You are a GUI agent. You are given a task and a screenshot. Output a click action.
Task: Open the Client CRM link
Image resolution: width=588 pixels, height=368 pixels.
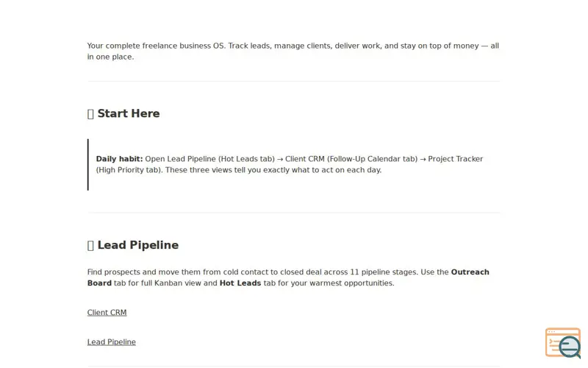pyautogui.click(x=107, y=312)
